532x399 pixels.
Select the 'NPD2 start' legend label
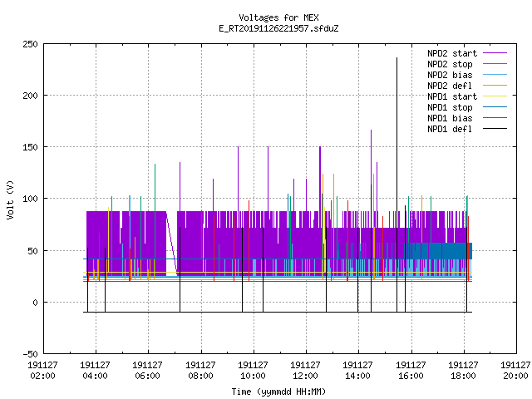coord(452,53)
